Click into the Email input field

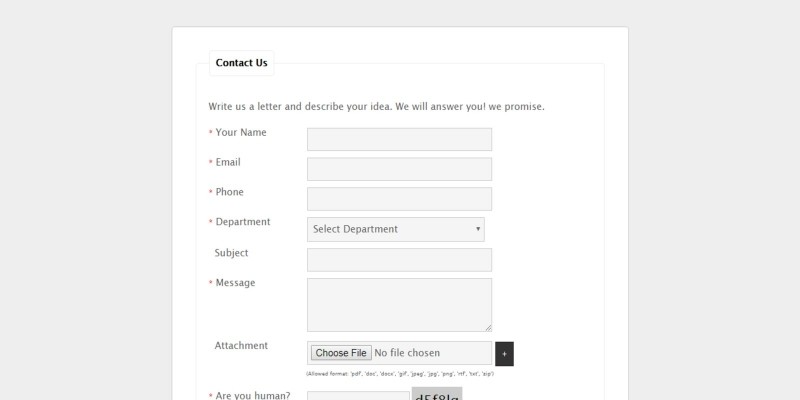(x=399, y=169)
